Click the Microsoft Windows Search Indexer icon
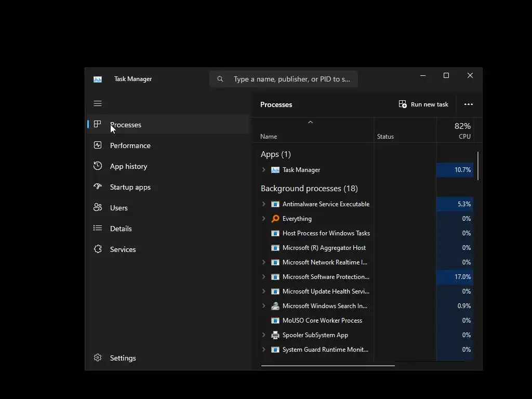This screenshot has width=532, height=399. 275,305
